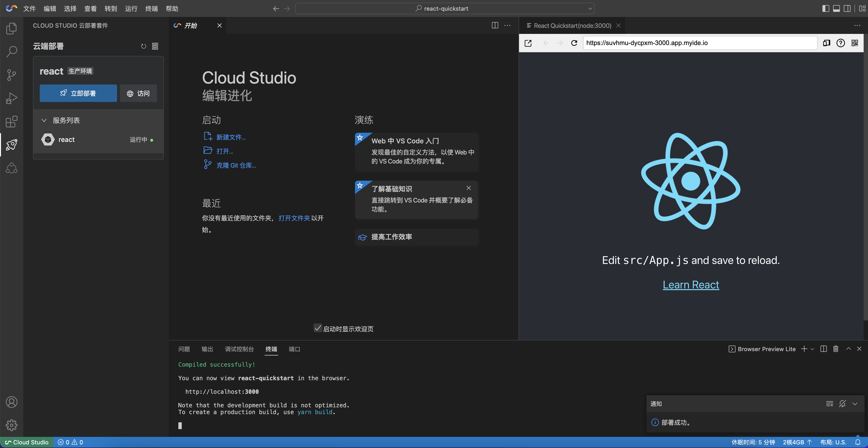Toggle do-not-disturb bell in notifications
868x448 pixels.
coord(842,403)
